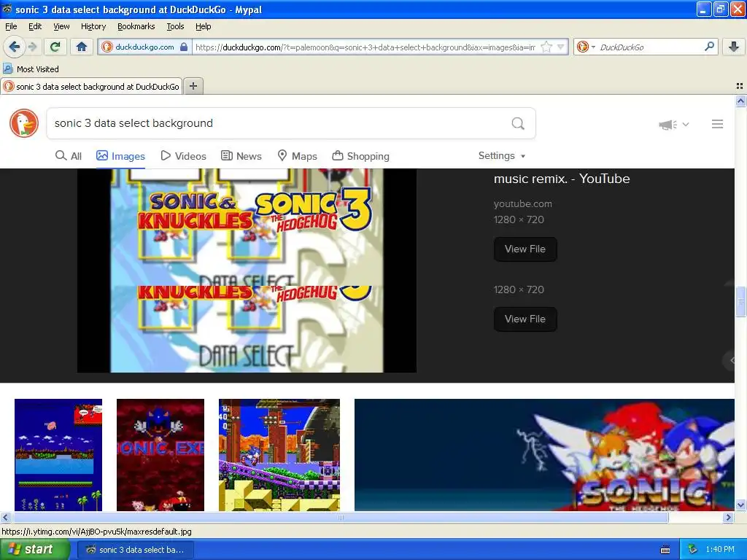Click the horizontal scrollbar right arrow
Screen dimensions: 747x560
pyautogui.click(x=729, y=517)
